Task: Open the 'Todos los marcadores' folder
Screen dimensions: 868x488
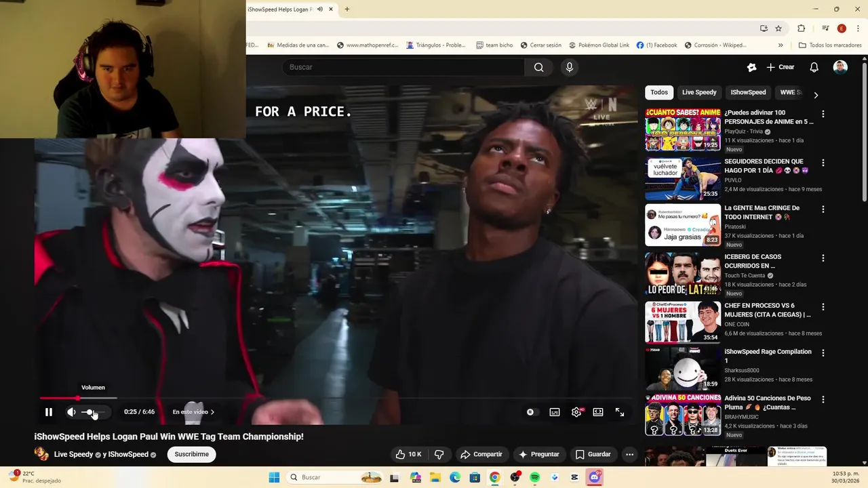Action: (x=830, y=45)
